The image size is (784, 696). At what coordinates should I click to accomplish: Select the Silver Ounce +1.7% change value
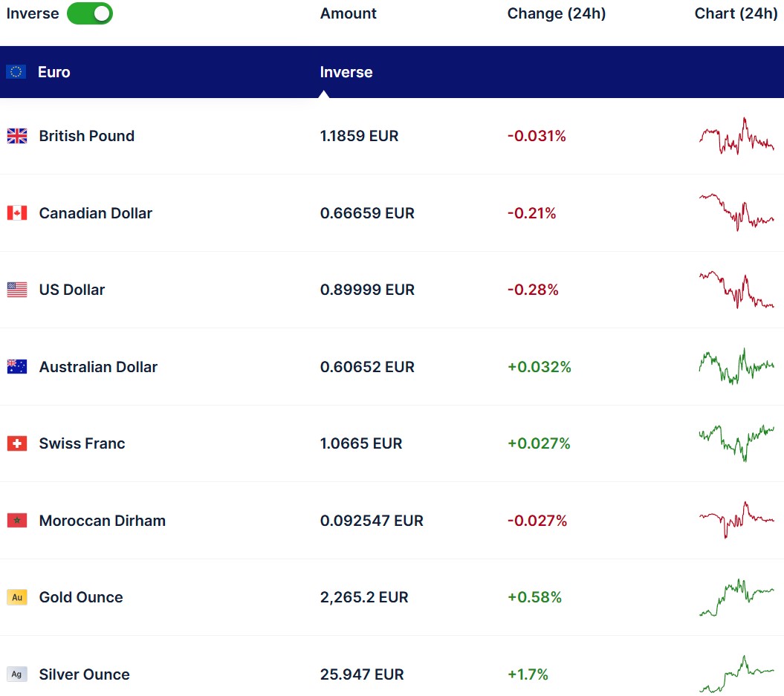pyautogui.click(x=528, y=674)
